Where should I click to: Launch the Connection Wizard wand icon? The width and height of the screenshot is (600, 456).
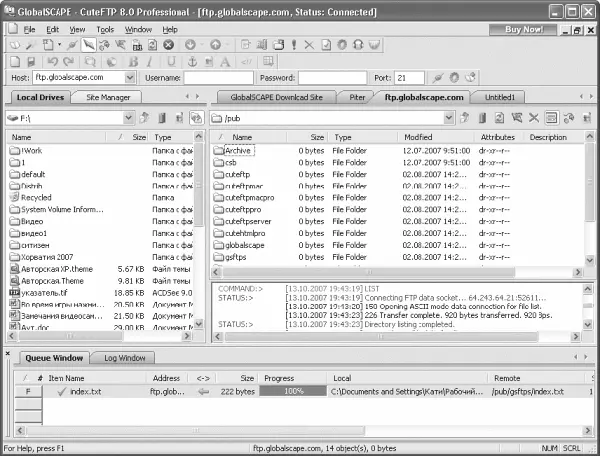(x=30, y=45)
